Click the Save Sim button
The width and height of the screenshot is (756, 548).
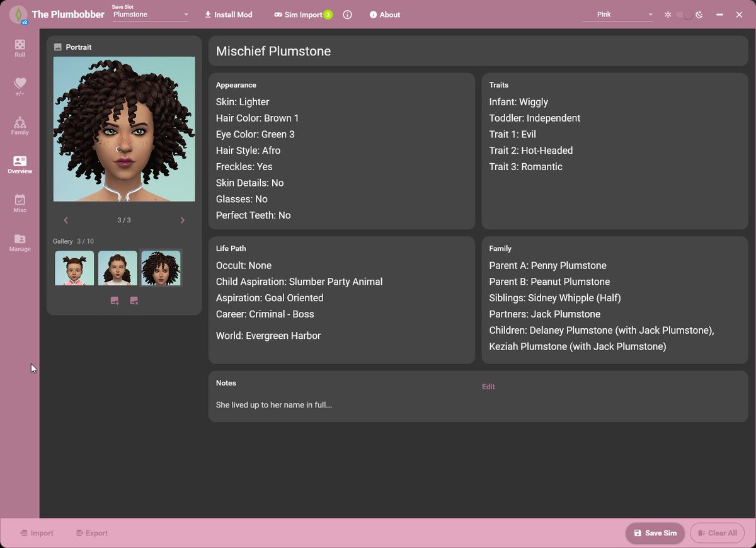(655, 533)
